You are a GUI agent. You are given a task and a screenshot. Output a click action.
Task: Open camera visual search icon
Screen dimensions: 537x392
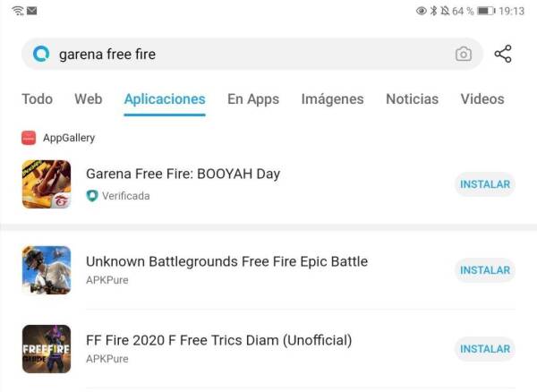point(464,54)
